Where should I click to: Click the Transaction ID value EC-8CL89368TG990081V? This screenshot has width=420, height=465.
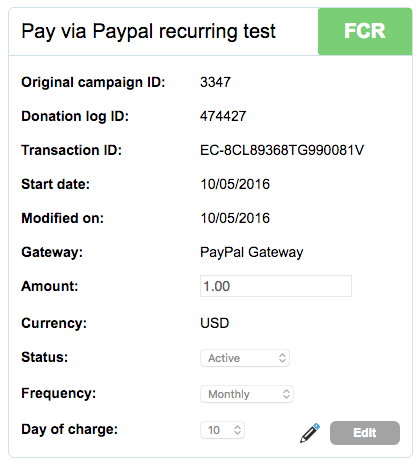pos(282,150)
